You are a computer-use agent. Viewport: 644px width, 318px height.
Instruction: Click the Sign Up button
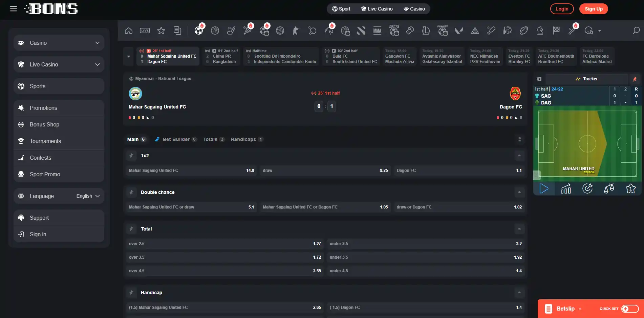click(x=594, y=9)
